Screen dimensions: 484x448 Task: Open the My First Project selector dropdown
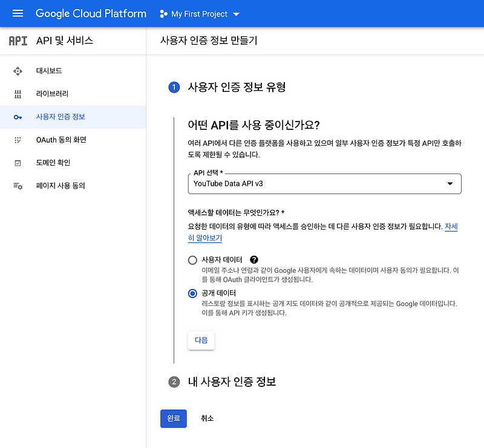pyautogui.click(x=200, y=14)
